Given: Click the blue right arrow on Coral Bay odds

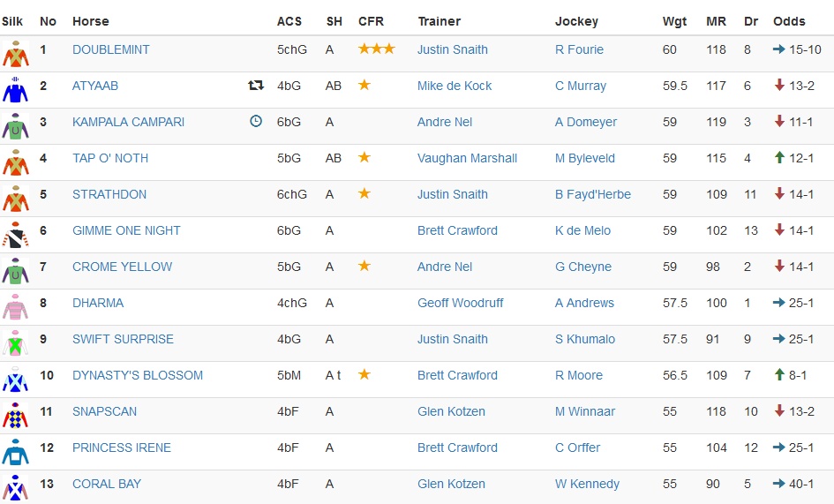Looking at the screenshot, I should [x=779, y=483].
